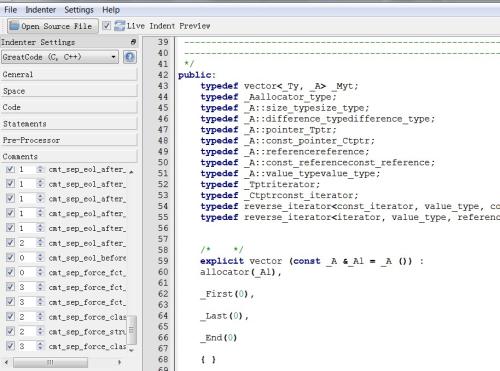Click the cmt_sep_eol_before value spinner arrows

click(x=40, y=257)
